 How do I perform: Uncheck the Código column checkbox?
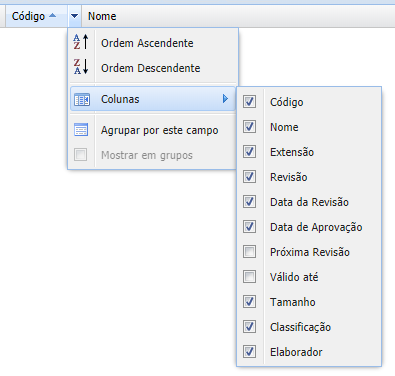(249, 102)
